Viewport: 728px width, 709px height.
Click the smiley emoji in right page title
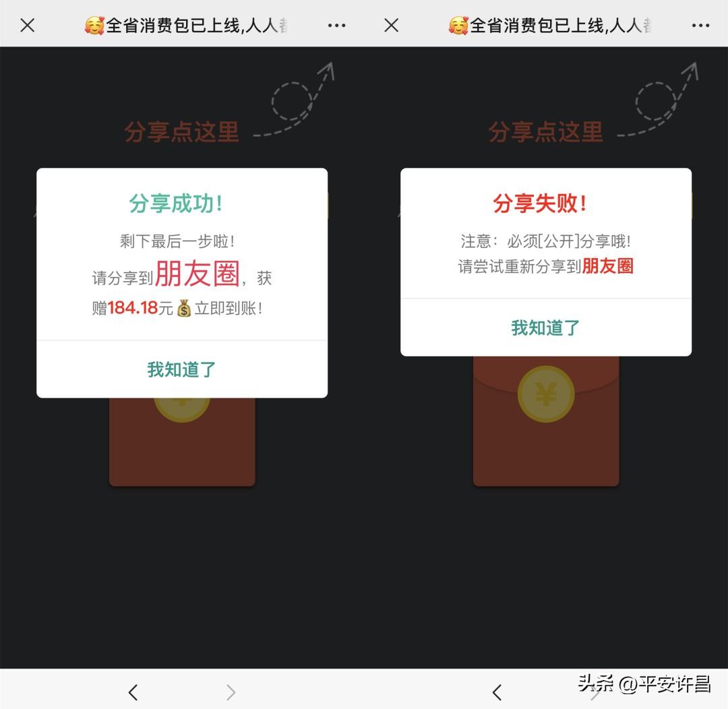click(458, 26)
